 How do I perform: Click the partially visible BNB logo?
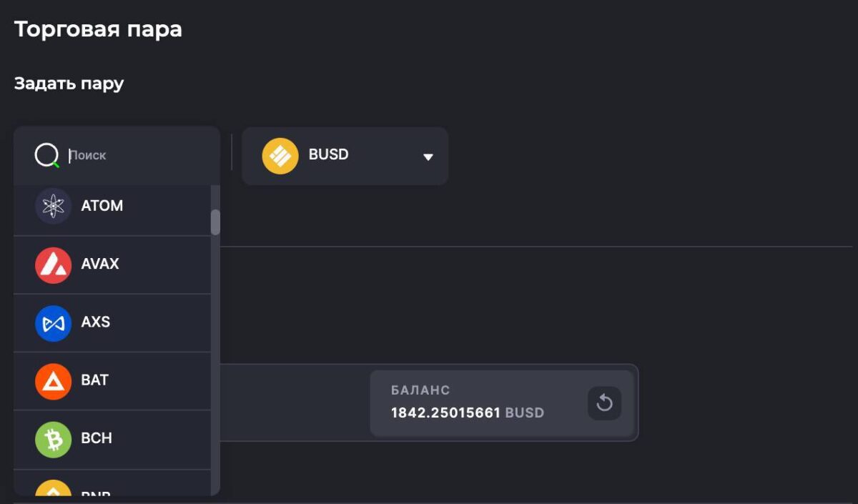click(53, 488)
